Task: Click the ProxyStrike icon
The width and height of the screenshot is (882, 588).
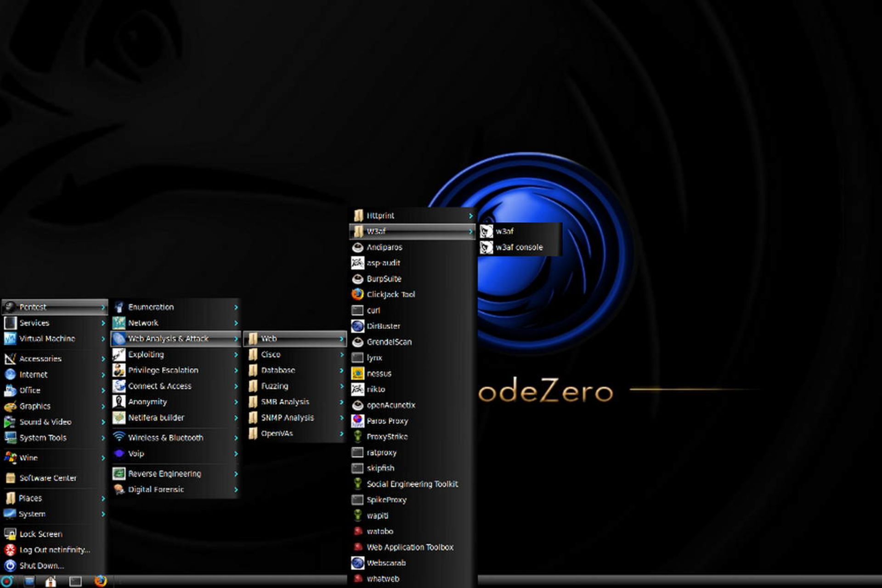Action: click(x=357, y=436)
